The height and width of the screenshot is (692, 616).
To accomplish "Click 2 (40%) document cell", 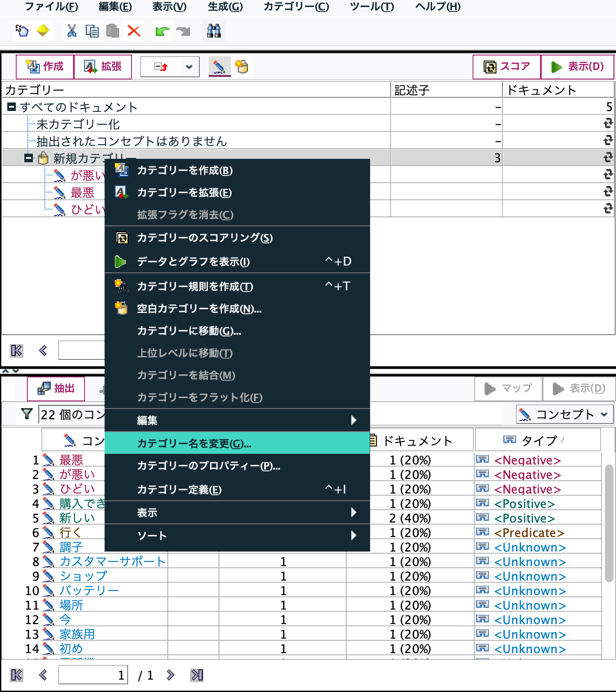I will tap(410, 518).
